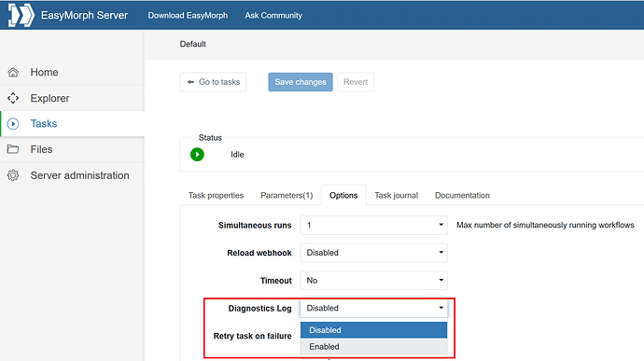This screenshot has width=644, height=361.
Task: Click the Timeout field label
Action: pyautogui.click(x=276, y=281)
